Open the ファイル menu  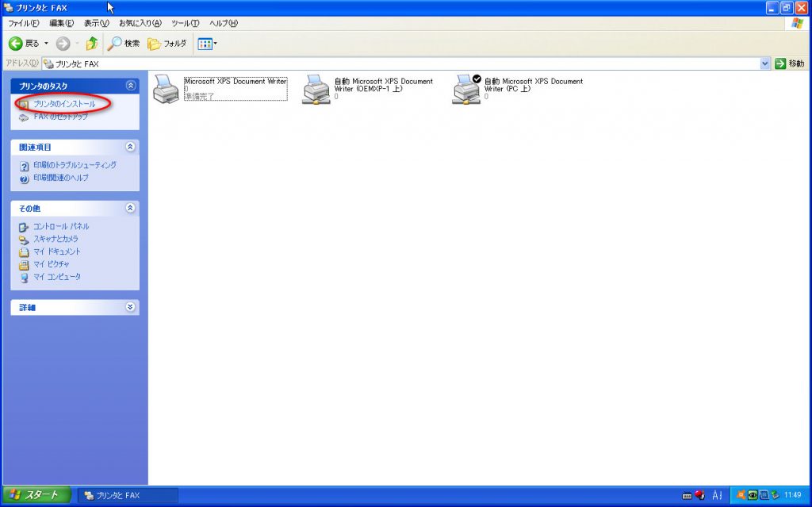pyautogui.click(x=24, y=23)
